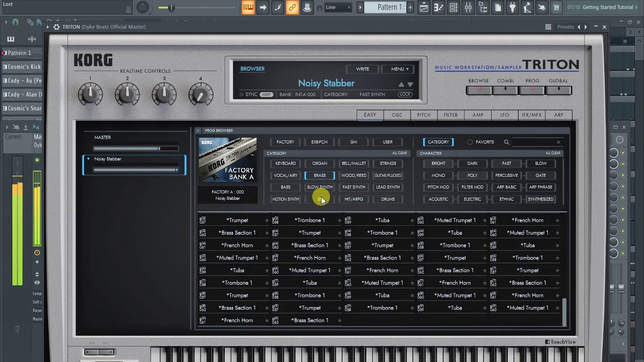Image resolution: width=644 pixels, height=362 pixels.
Task: Adjust the Noisy Stabber level slider
Action: pyautogui.click(x=136, y=170)
